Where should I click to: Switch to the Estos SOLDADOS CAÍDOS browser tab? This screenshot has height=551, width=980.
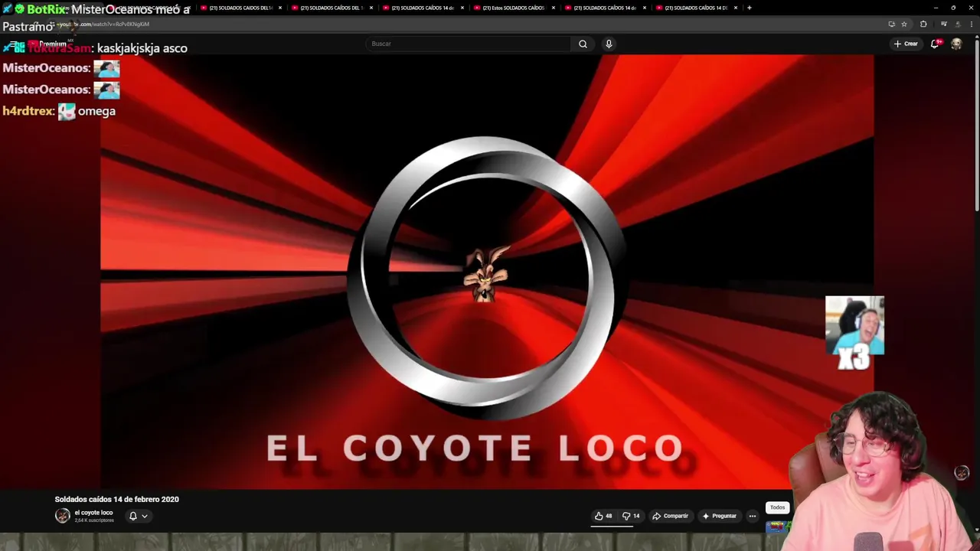tap(513, 8)
